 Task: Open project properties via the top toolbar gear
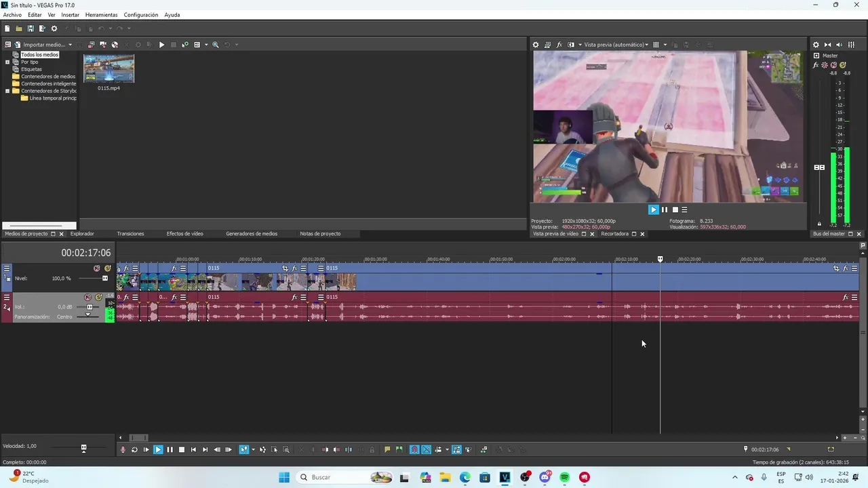(x=54, y=28)
